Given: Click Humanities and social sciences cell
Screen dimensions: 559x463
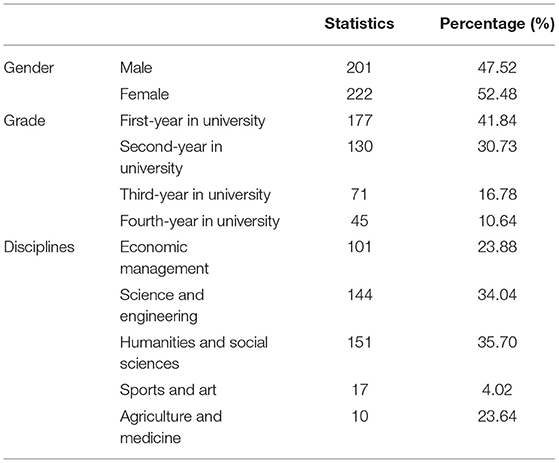Looking at the screenshot, I should point(194,353).
